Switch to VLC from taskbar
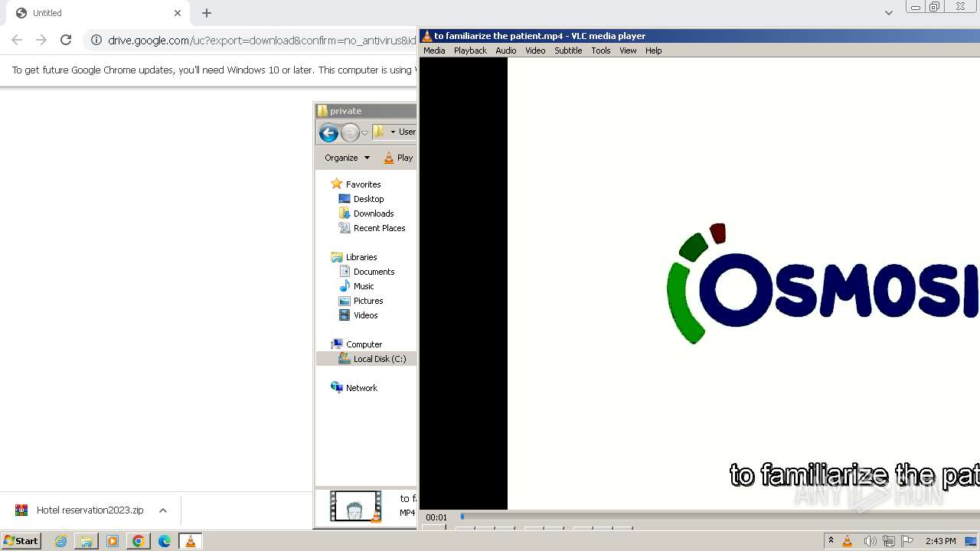980x551 pixels. click(190, 541)
